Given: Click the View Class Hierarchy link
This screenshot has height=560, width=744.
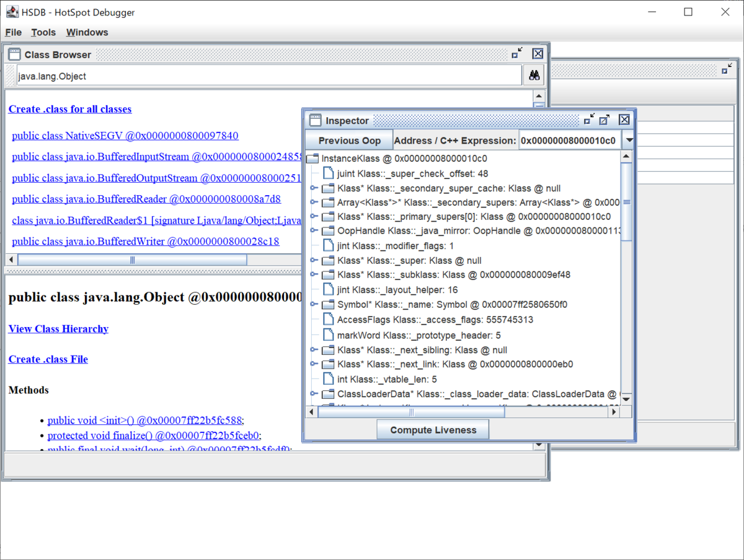Looking at the screenshot, I should [58, 328].
